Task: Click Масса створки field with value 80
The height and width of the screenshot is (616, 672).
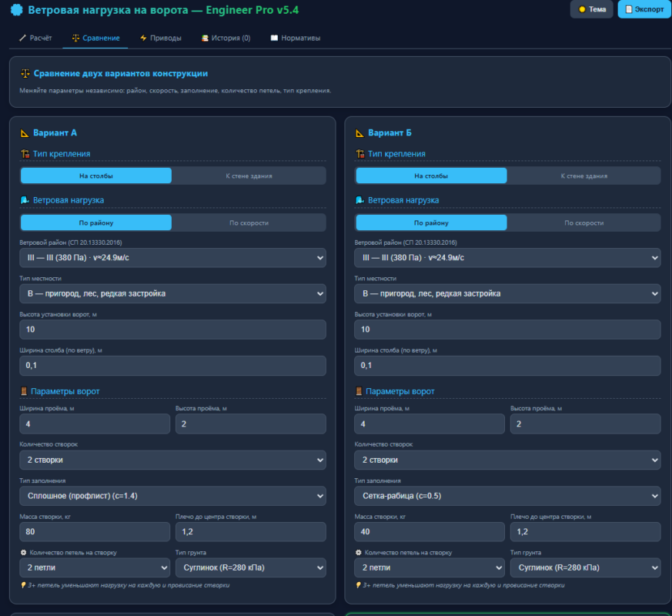Action: (95, 532)
